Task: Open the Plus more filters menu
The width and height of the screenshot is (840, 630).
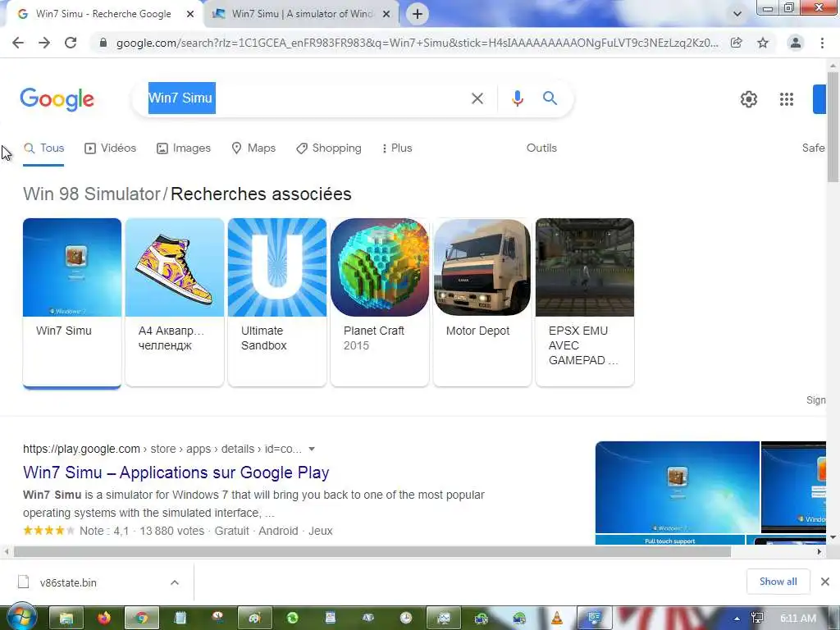Action: pos(396,148)
